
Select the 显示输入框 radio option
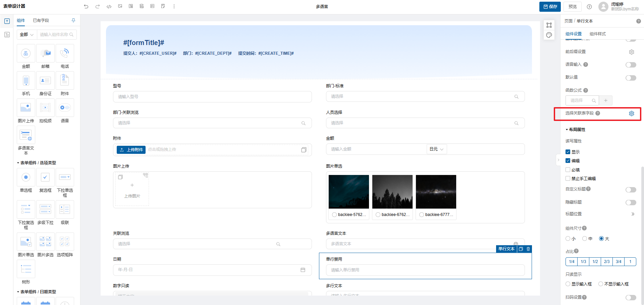pyautogui.click(x=568, y=284)
